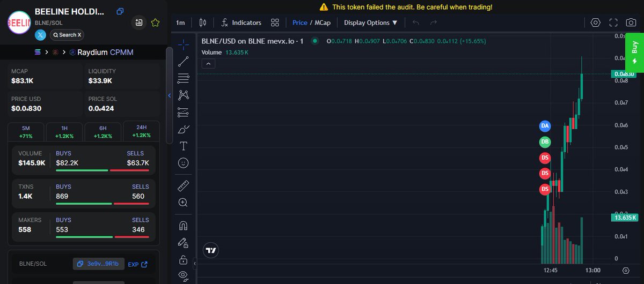Click the green status dot in chart legend
The width and height of the screenshot is (644, 284).
pyautogui.click(x=315, y=41)
